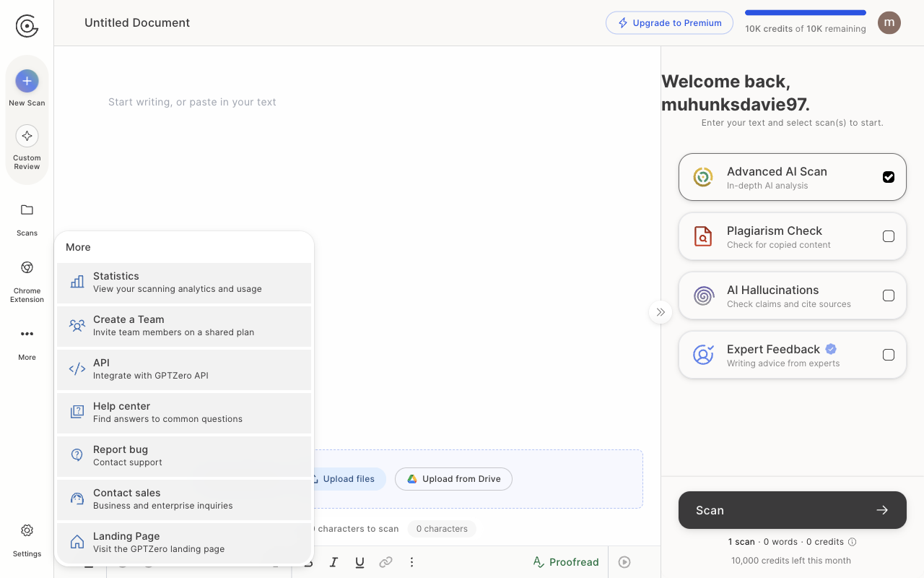
Task: Click Upload from Drive button
Action: tap(453, 479)
